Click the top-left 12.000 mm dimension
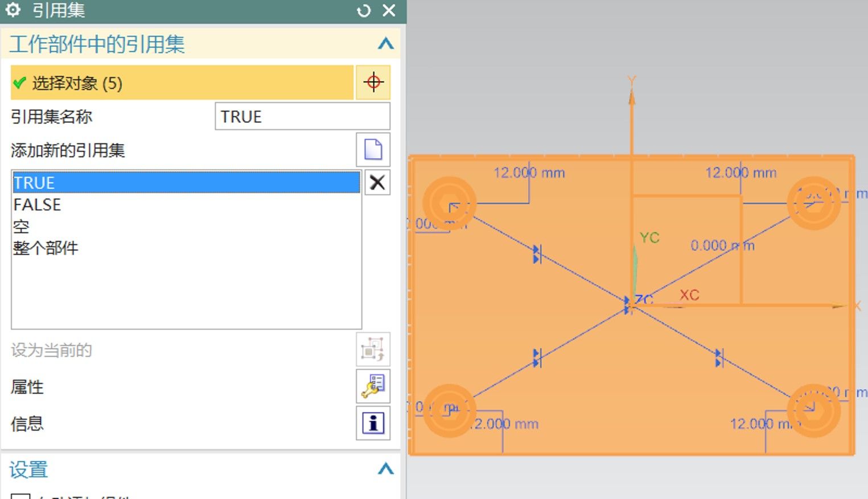Viewport: 868px width, 499px height. pos(529,173)
